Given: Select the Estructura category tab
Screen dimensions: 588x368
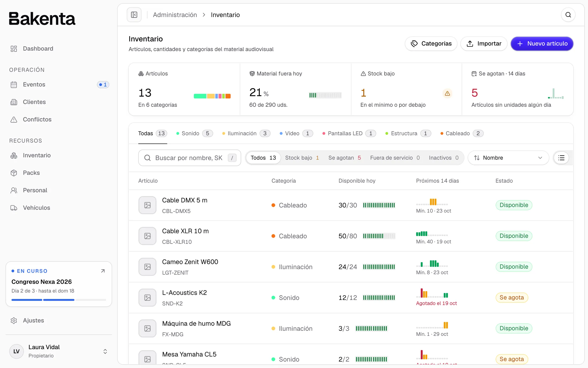Looking at the screenshot, I should pyautogui.click(x=408, y=133).
